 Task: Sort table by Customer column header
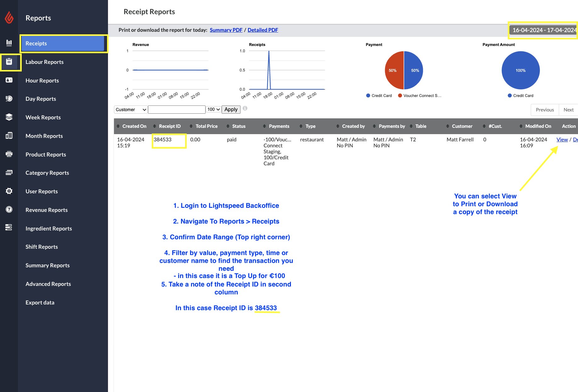tap(459, 126)
